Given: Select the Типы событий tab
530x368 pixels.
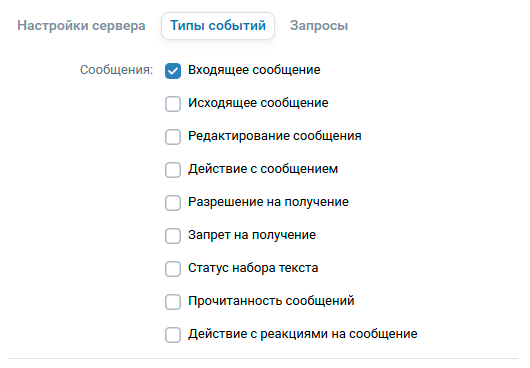Looking at the screenshot, I should tap(218, 26).
